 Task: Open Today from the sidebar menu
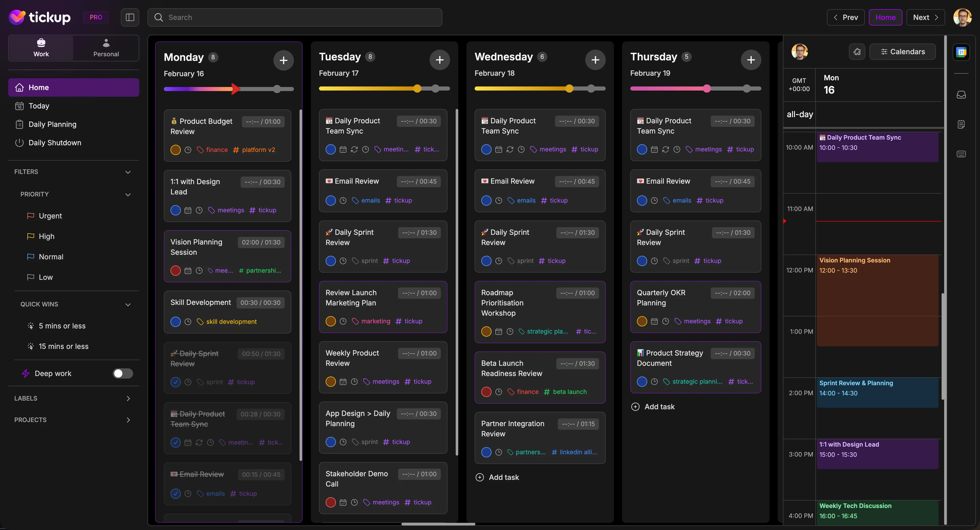coord(39,106)
